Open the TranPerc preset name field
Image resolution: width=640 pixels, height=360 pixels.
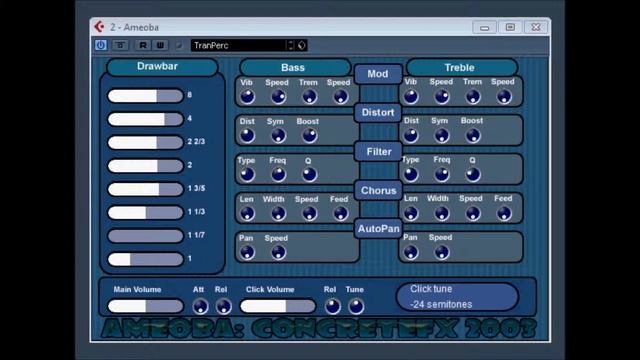[239, 45]
